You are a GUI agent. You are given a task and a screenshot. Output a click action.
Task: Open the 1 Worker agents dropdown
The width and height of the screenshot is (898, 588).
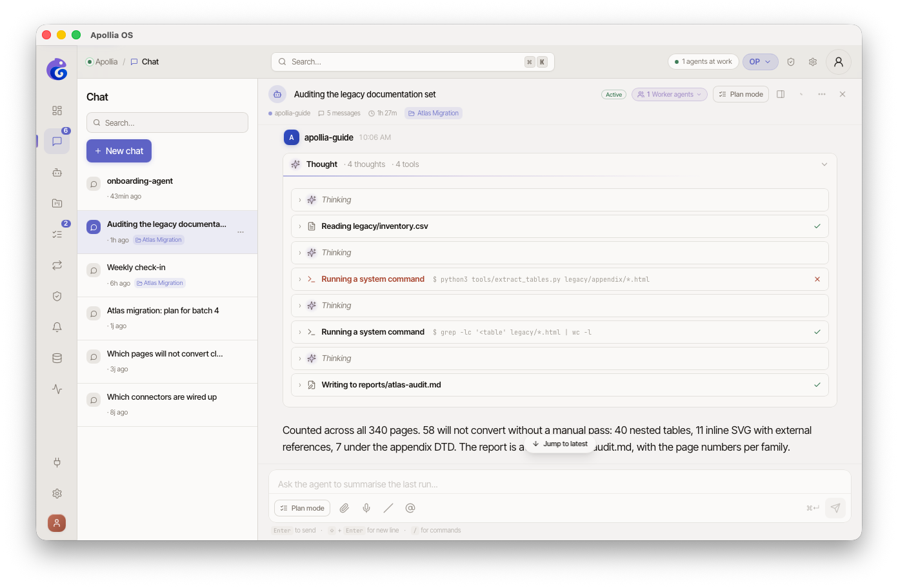click(669, 94)
